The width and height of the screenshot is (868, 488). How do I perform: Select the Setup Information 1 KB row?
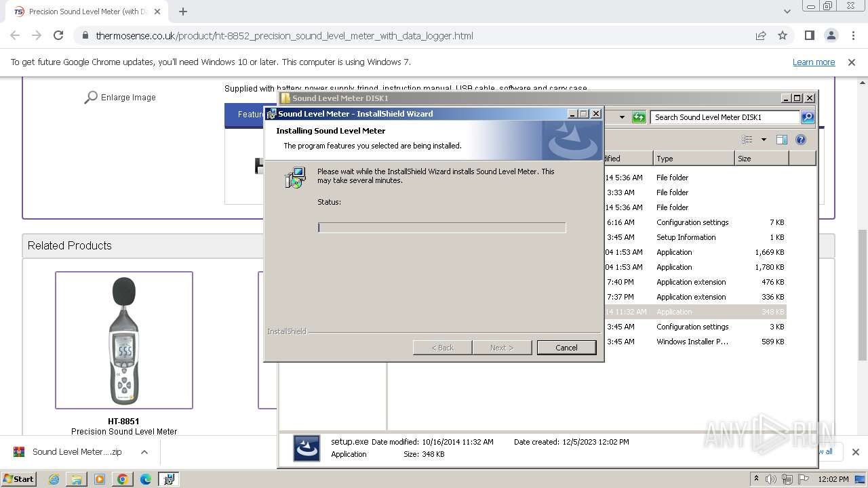coord(695,237)
